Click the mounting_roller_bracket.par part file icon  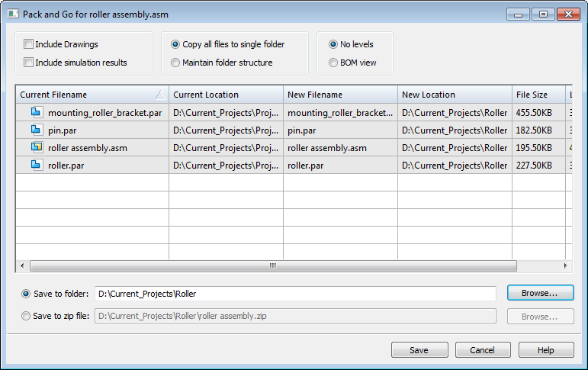click(36, 113)
